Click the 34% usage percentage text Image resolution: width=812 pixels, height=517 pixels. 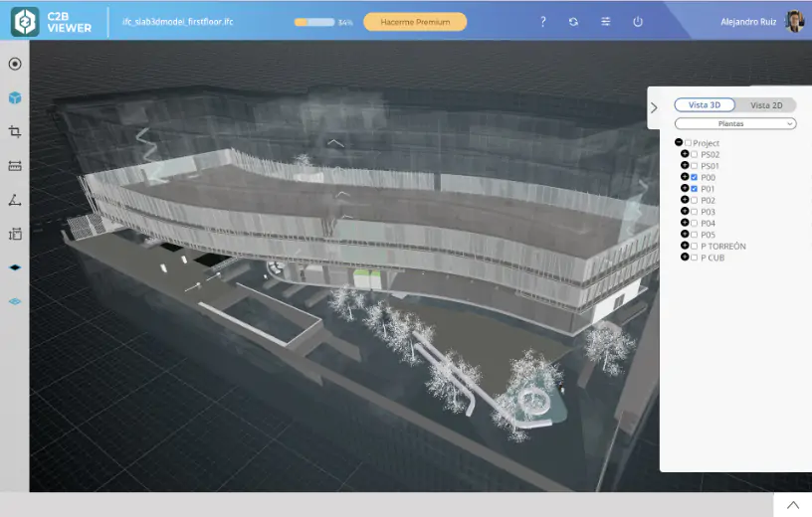tap(345, 23)
